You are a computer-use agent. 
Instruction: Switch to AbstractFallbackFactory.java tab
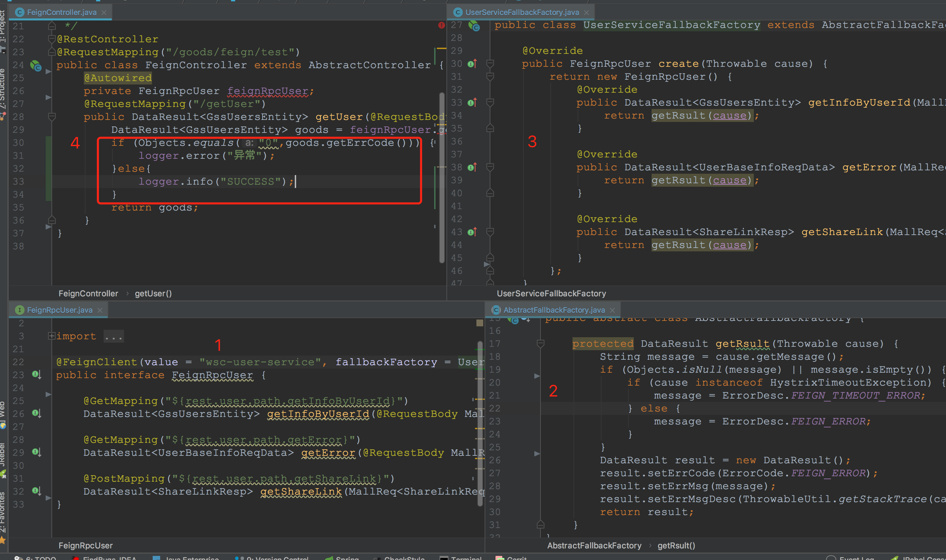[x=553, y=310]
